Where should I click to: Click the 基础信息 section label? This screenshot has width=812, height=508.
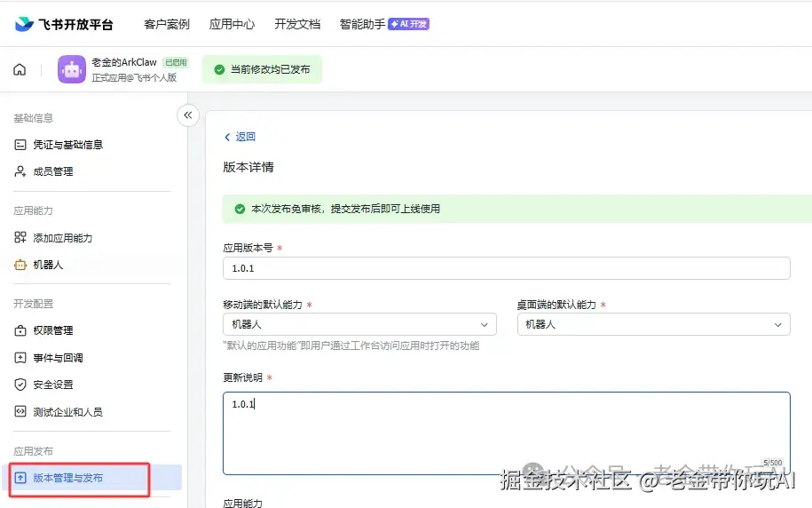(33, 118)
